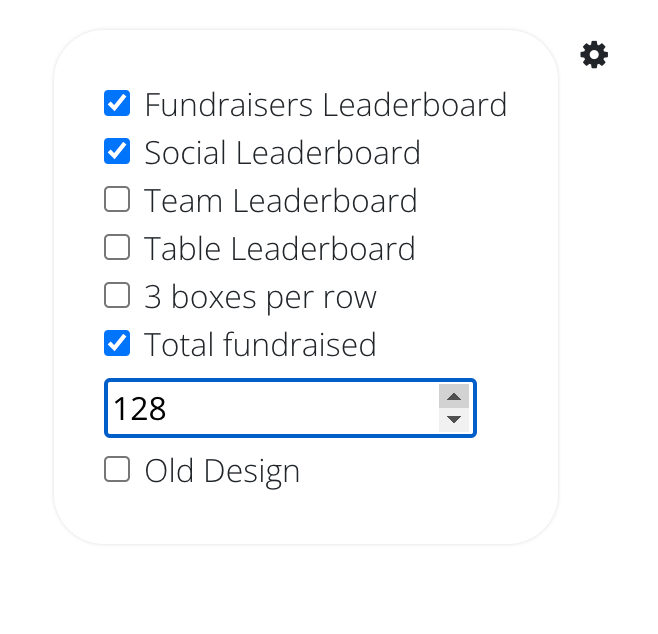
Task: Focus the number field showing 128
Action: (x=270, y=408)
